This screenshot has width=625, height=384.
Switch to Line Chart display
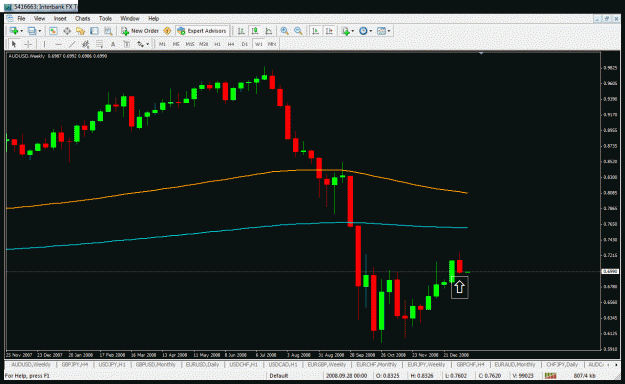pos(269,31)
